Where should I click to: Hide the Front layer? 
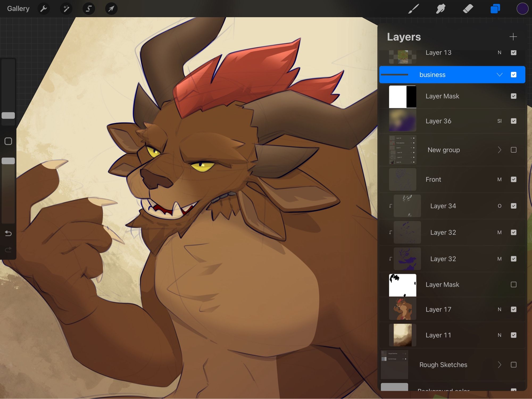tap(514, 180)
